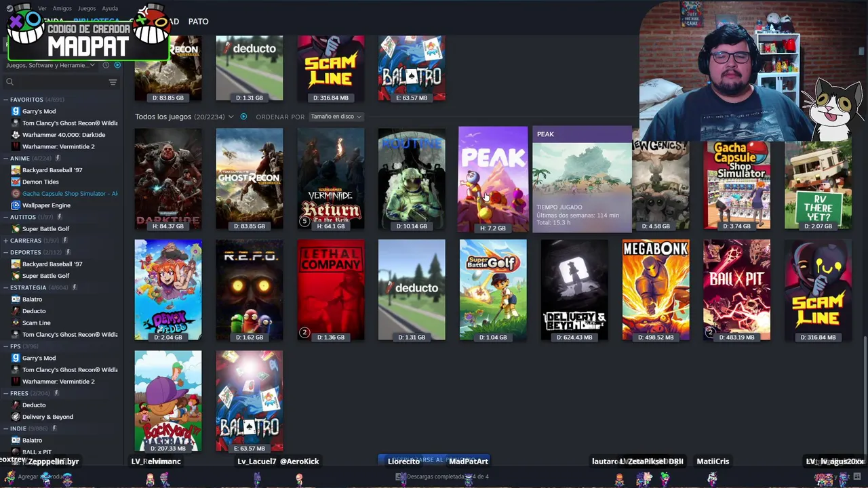Open the Gacha Capsule Shop Simulator card
This screenshot has height=488, width=868.
[737, 184]
